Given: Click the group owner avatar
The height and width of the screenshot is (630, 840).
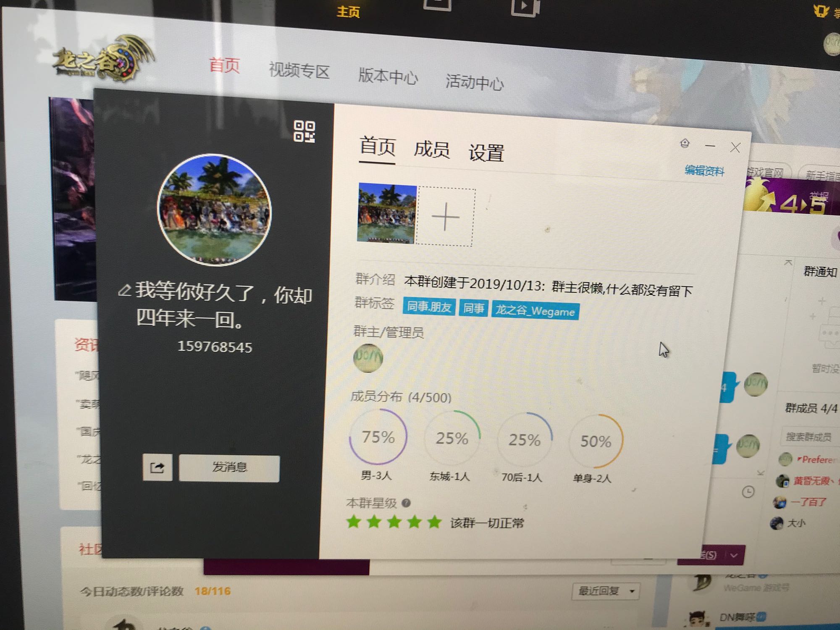Looking at the screenshot, I should 368,358.
